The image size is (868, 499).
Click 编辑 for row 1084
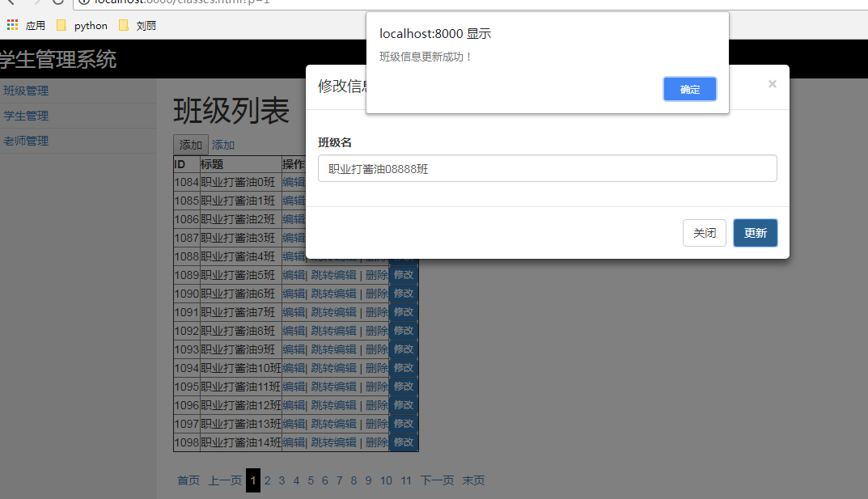tap(294, 182)
